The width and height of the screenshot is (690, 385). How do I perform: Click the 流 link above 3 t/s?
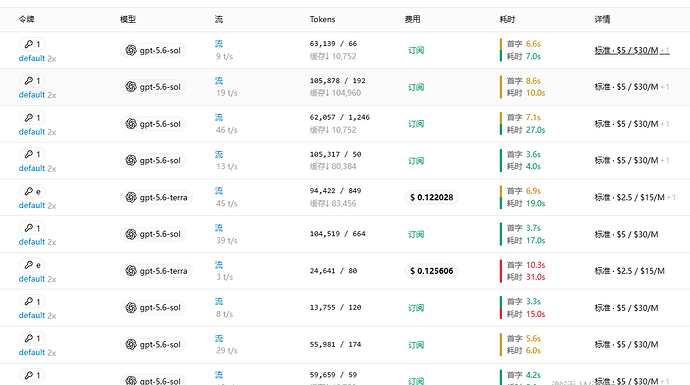219,264
